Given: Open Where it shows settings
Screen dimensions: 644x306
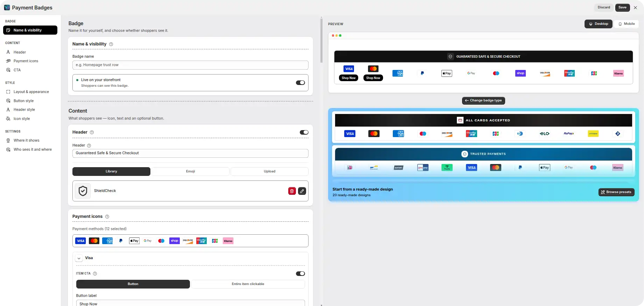Looking at the screenshot, I should coord(26,141).
